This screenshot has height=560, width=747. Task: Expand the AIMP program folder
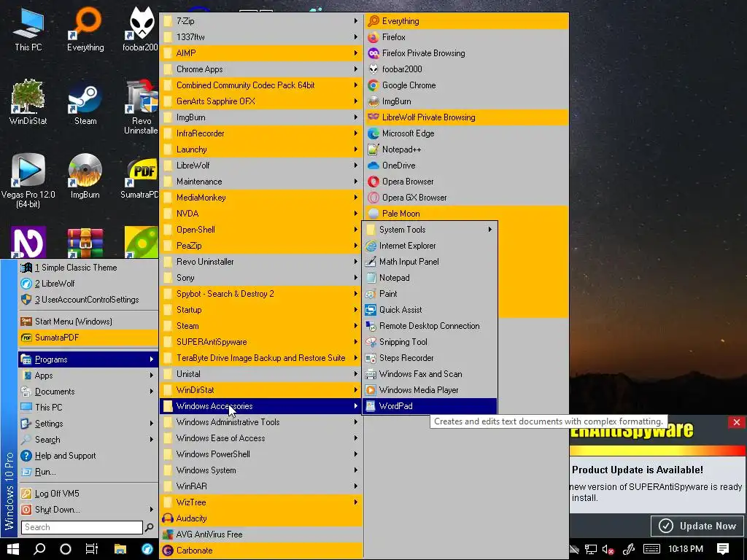(261, 53)
